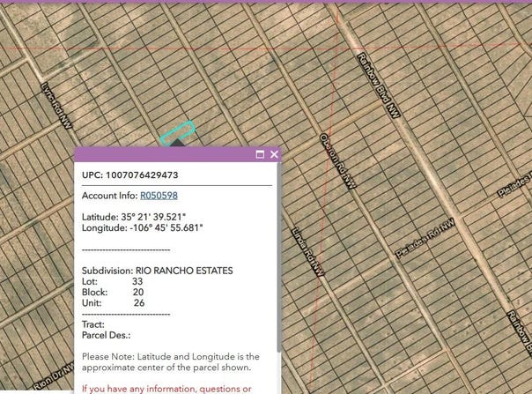532x394 pixels.
Task: Click the Linda Rd NW road label
Action: [x=307, y=251]
